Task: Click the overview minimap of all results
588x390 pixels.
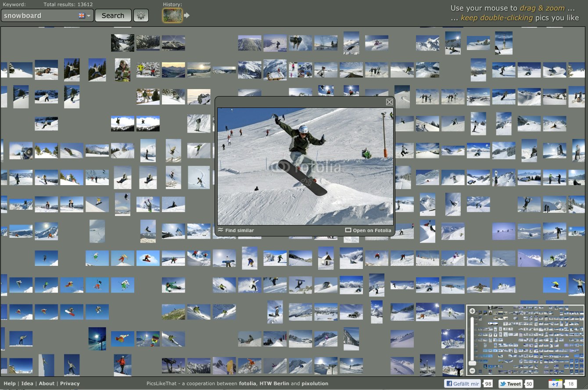Action: [x=531, y=341]
